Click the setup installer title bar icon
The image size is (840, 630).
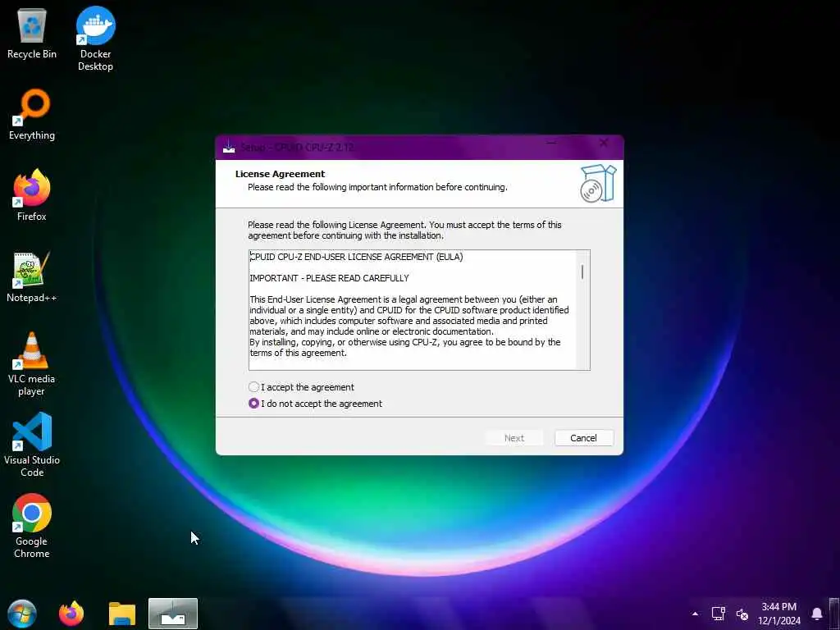click(x=229, y=146)
